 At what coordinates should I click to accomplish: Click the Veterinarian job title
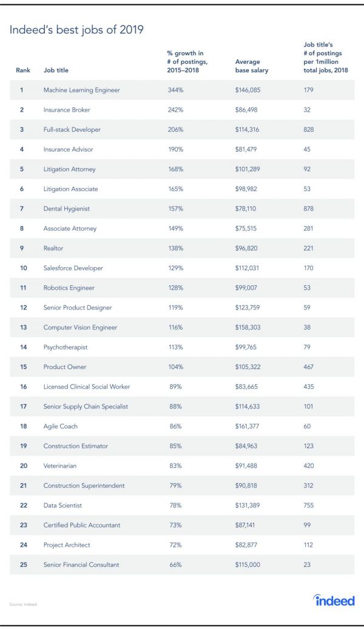tap(61, 466)
